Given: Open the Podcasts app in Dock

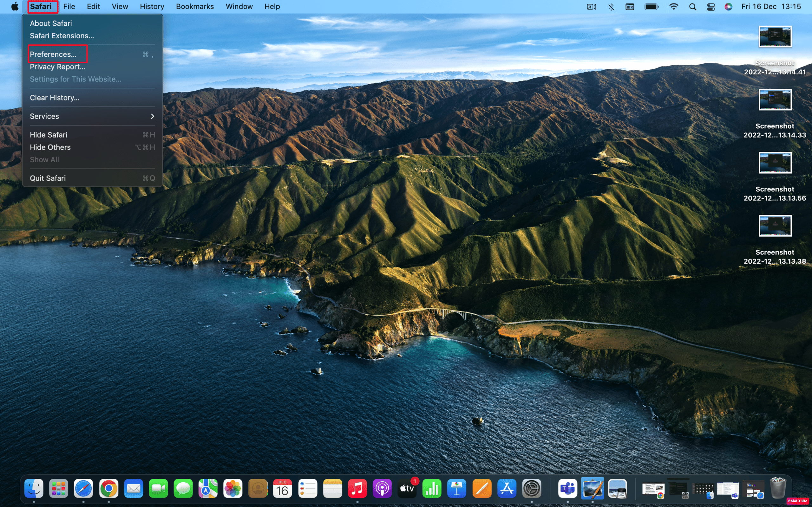Looking at the screenshot, I should click(382, 489).
